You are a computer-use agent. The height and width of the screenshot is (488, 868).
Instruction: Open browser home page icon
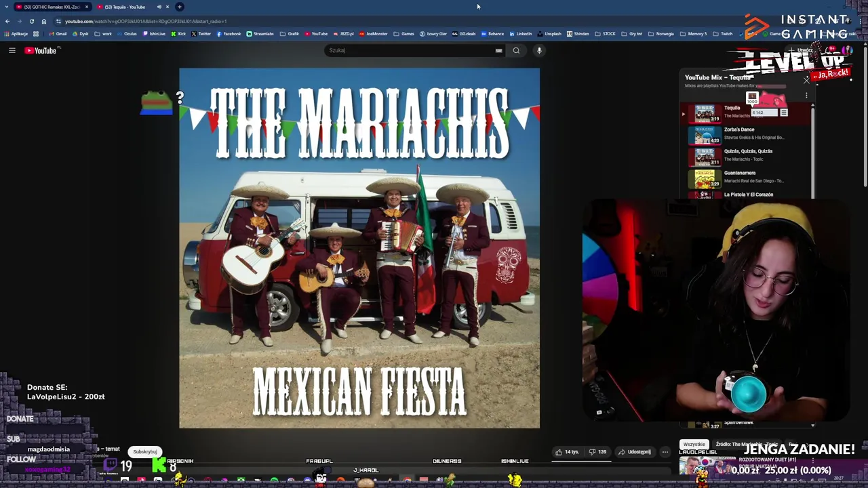[43, 21]
